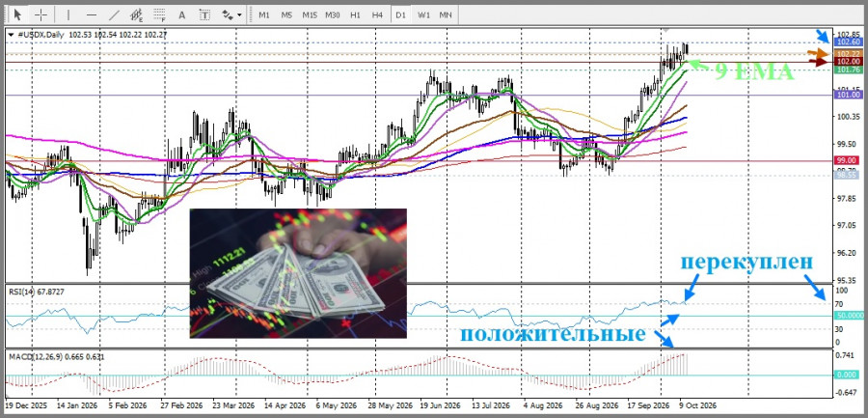
Task: Select the Cursor arrow tool
Action: tap(18, 15)
